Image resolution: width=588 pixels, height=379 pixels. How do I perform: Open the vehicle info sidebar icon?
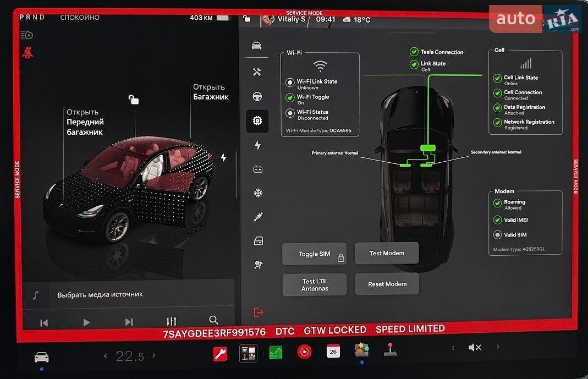pyautogui.click(x=256, y=46)
